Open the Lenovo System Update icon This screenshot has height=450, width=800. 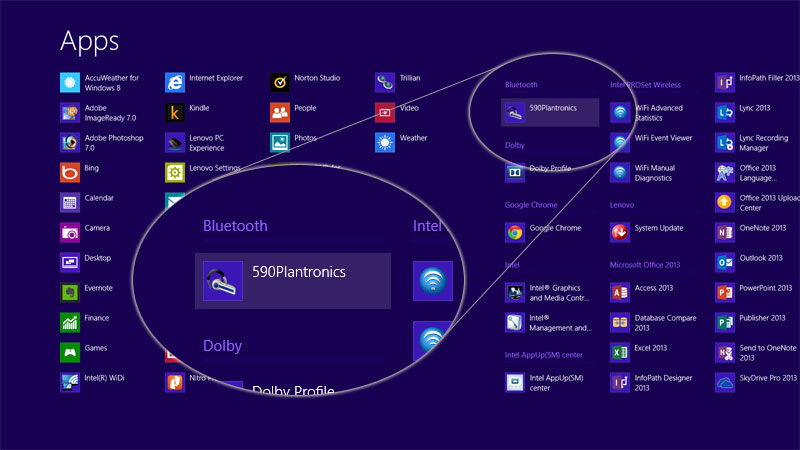coord(620,233)
